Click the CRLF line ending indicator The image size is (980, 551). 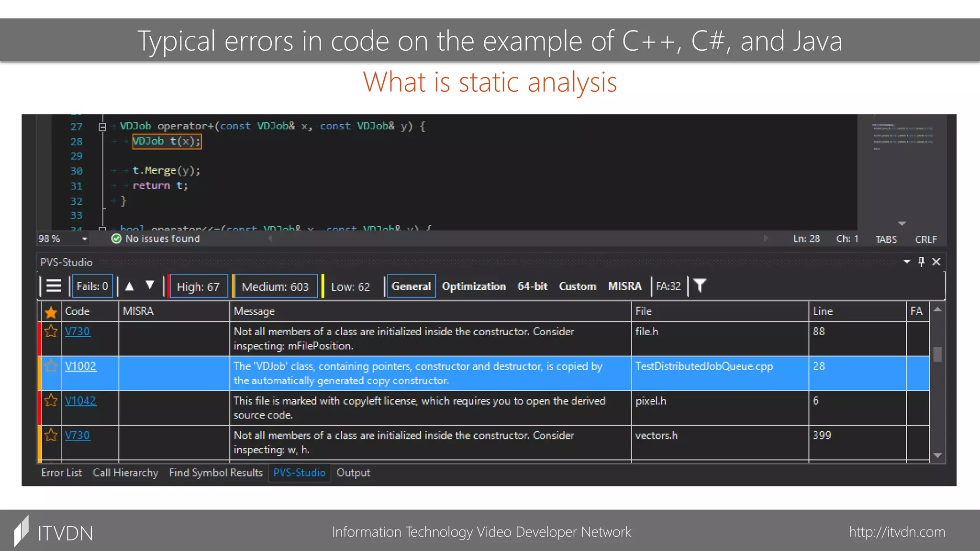(x=926, y=239)
